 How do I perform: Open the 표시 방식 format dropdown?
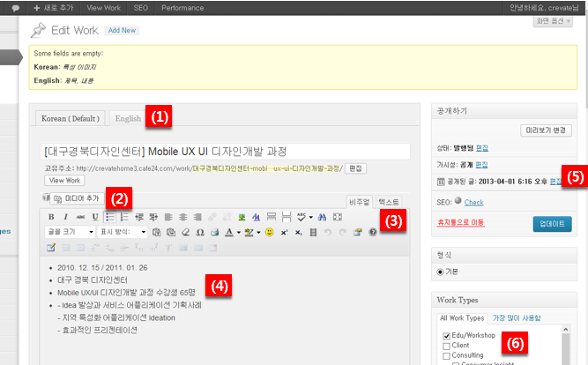[x=123, y=232]
